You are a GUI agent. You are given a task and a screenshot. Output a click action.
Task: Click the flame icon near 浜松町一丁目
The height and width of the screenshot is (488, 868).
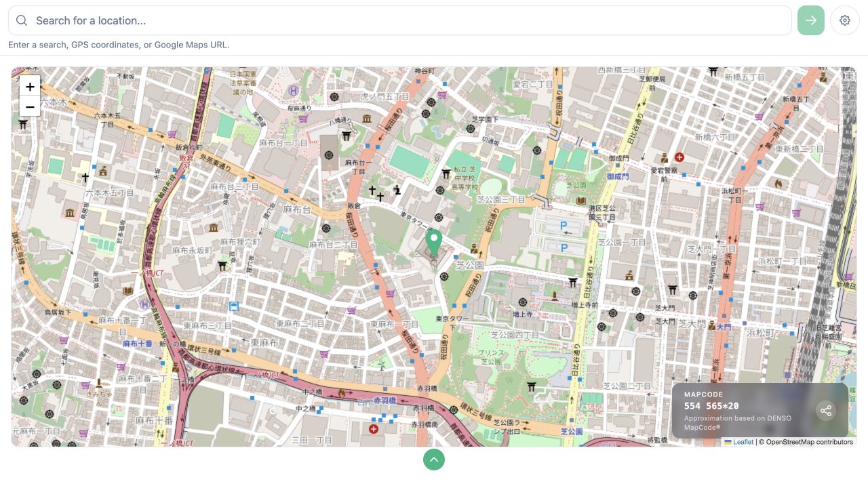(x=778, y=183)
